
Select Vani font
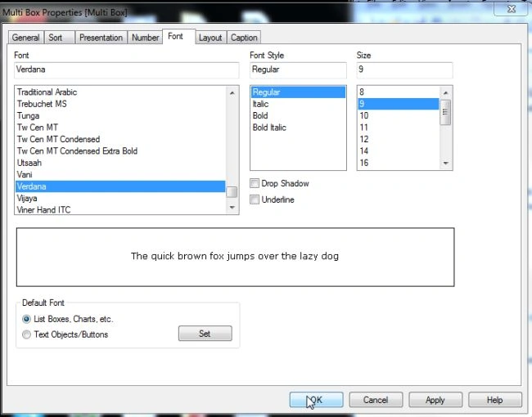(120, 175)
